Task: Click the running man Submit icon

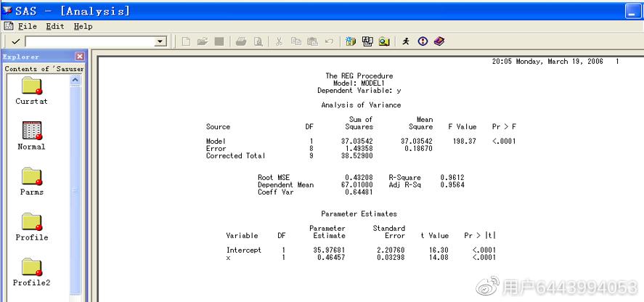Action: tap(406, 41)
